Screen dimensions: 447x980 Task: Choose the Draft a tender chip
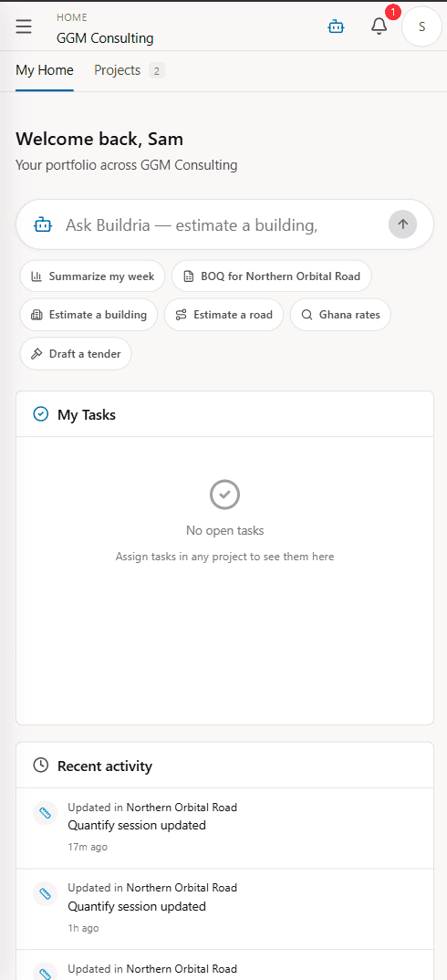pos(76,354)
